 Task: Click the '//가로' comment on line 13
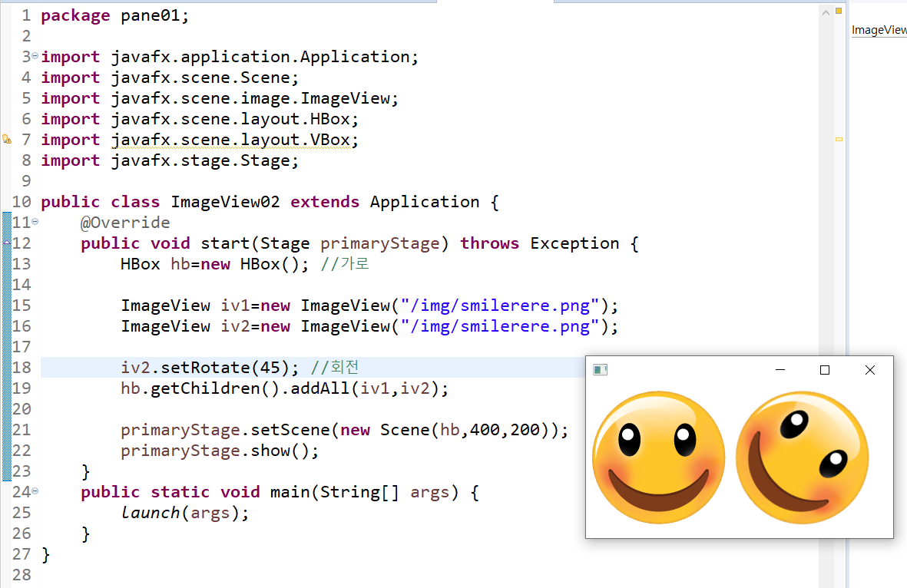[x=345, y=264]
